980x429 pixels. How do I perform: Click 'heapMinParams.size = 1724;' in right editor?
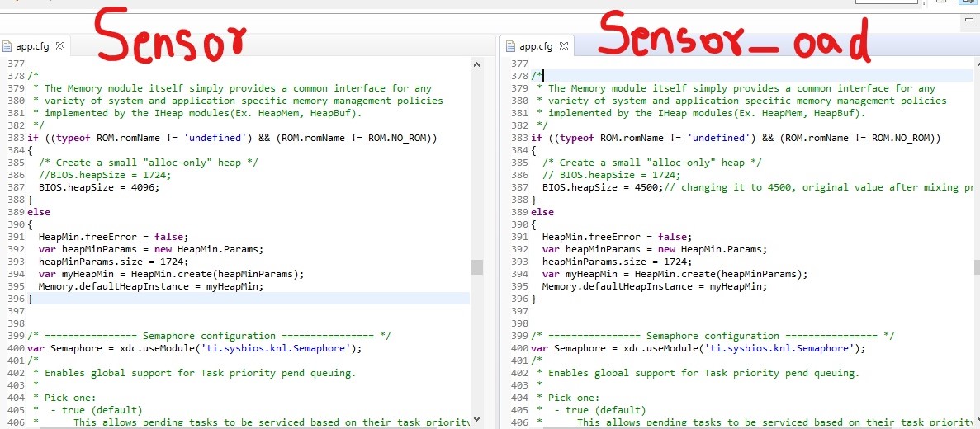[617, 262]
